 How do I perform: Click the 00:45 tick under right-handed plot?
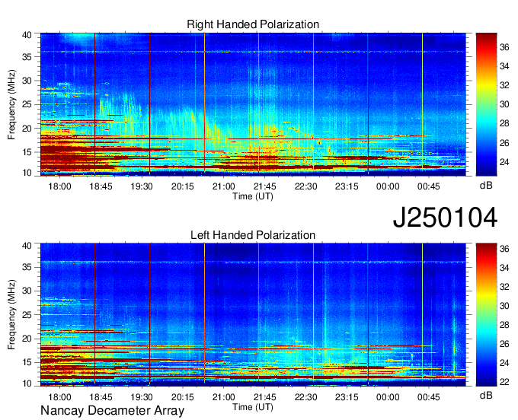pos(429,186)
